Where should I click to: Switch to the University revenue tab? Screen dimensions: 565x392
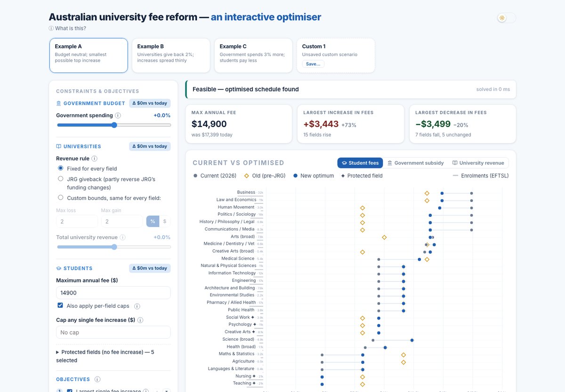(x=478, y=163)
